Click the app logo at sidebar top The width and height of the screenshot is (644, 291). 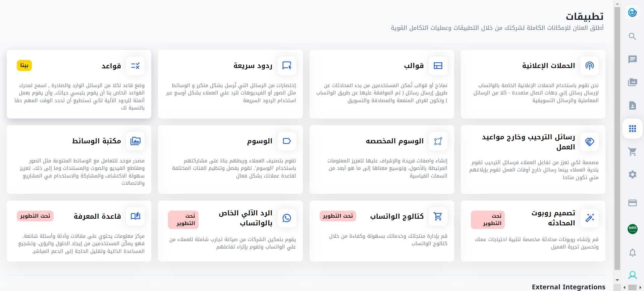tap(632, 13)
